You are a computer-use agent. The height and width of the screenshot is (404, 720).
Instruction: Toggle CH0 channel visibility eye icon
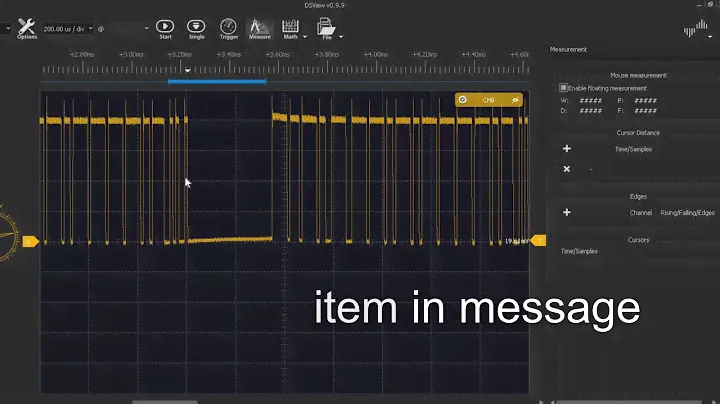(x=516, y=100)
